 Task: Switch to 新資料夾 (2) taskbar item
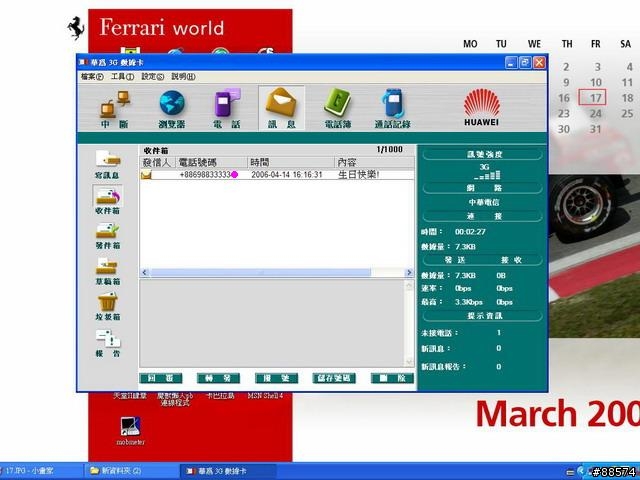133,471
